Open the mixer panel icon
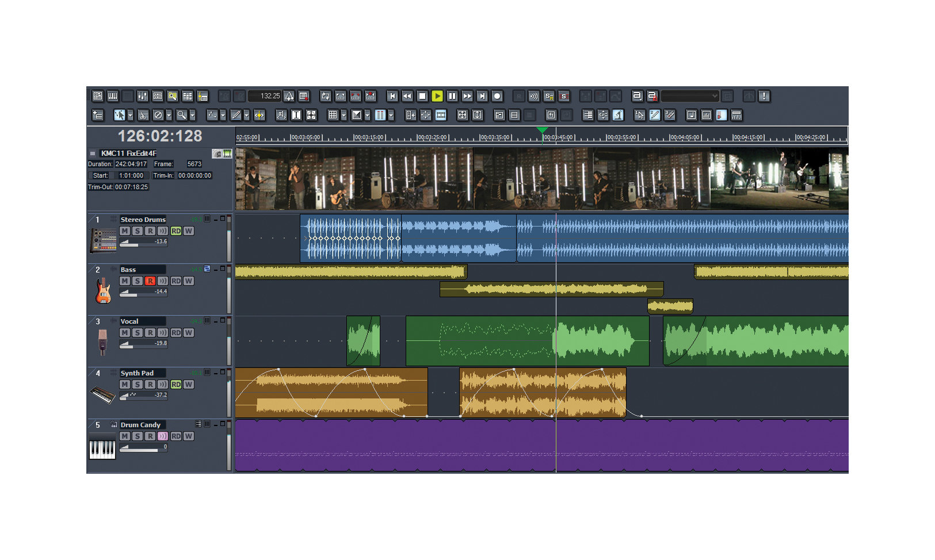 coord(142,96)
